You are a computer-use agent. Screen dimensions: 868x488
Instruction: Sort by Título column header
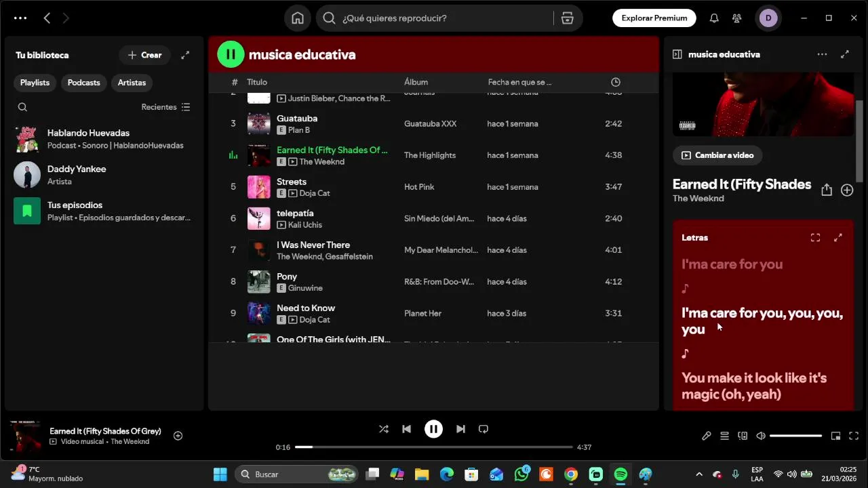pos(257,82)
